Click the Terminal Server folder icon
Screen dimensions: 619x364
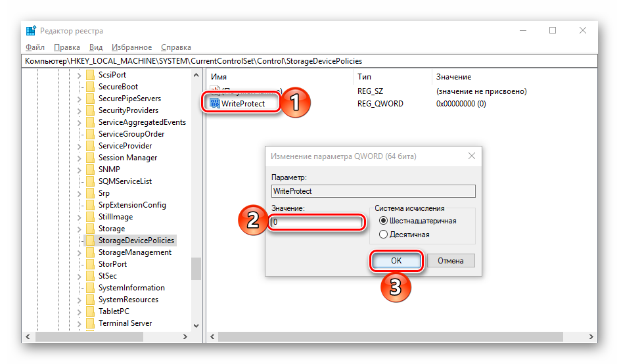(x=89, y=323)
